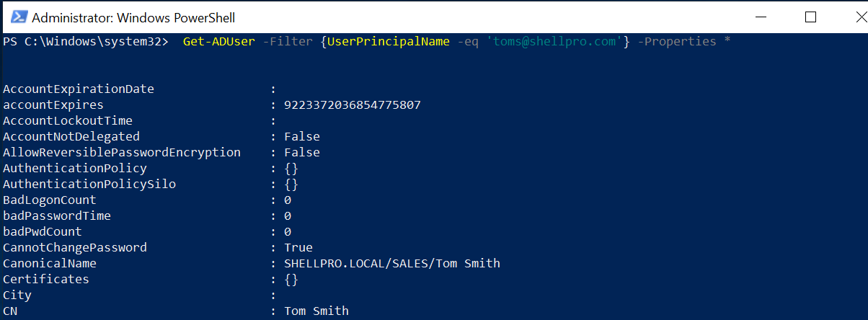Click the Certificates property name

point(46,280)
